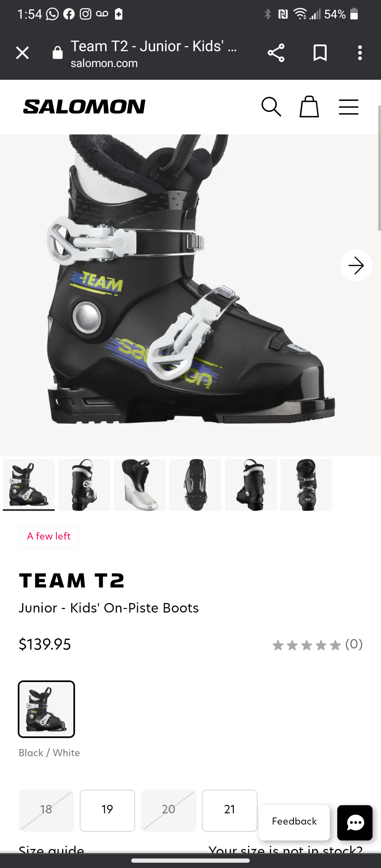The height and width of the screenshot is (868, 381).
Task: Select size 19
Action: click(x=107, y=810)
